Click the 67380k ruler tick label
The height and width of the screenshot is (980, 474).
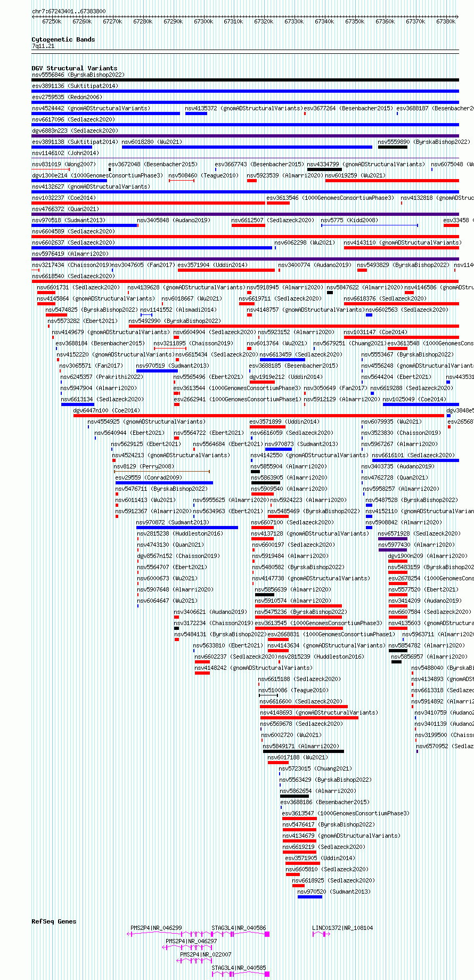446,22
